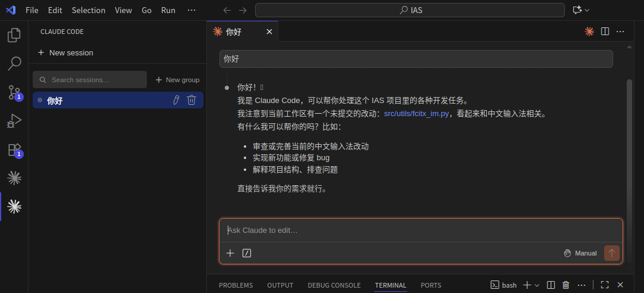This screenshot has height=293, width=644.
Task: Toggle the Manual permission mode
Action: coord(580,253)
